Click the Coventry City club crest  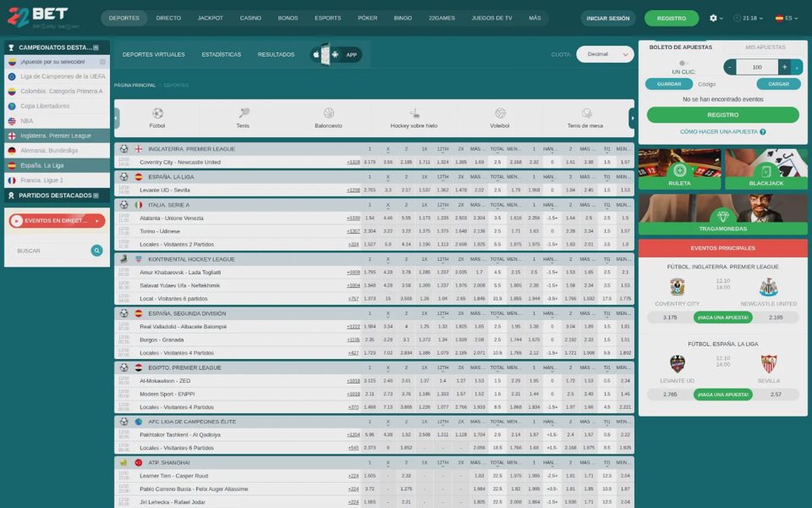coord(677,287)
